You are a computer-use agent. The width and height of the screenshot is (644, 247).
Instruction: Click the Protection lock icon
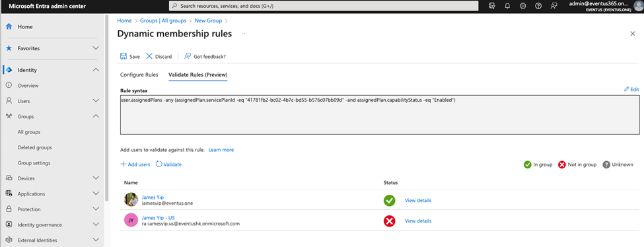9,209
